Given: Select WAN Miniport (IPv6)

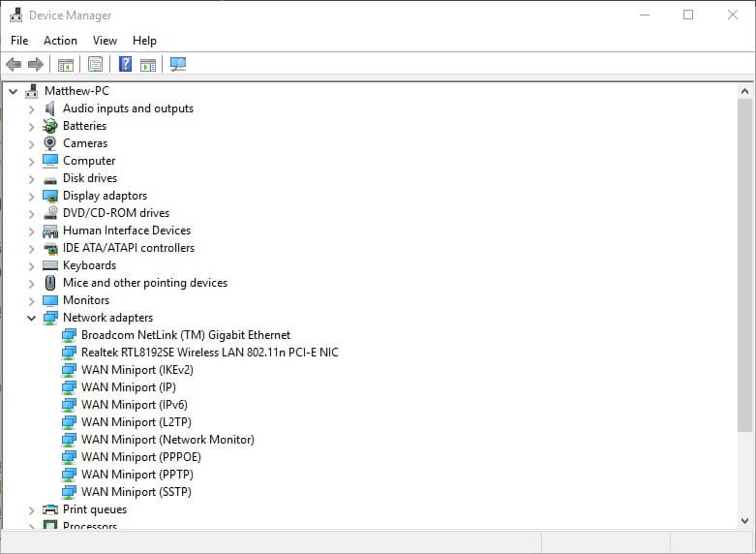Looking at the screenshot, I should tap(135, 405).
